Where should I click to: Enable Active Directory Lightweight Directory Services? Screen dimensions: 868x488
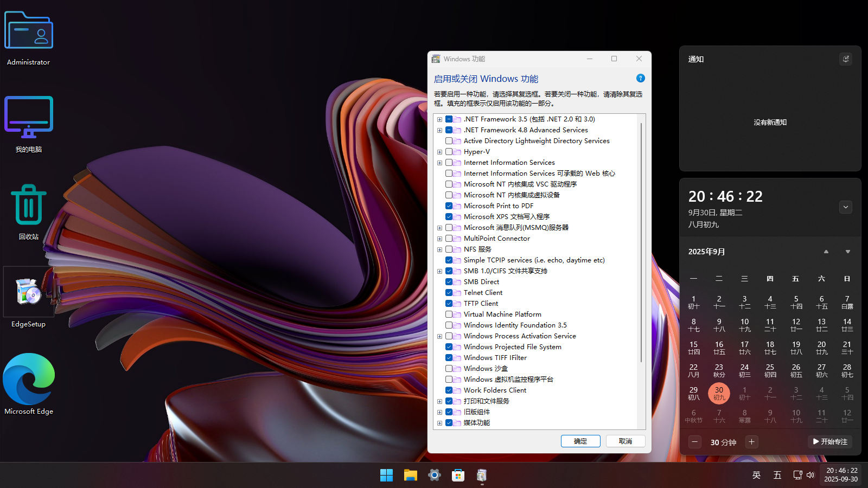[x=449, y=141]
